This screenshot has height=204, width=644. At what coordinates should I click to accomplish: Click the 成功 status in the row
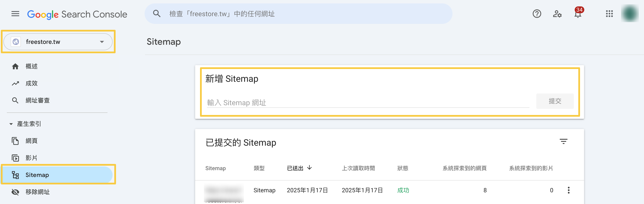[x=403, y=190]
